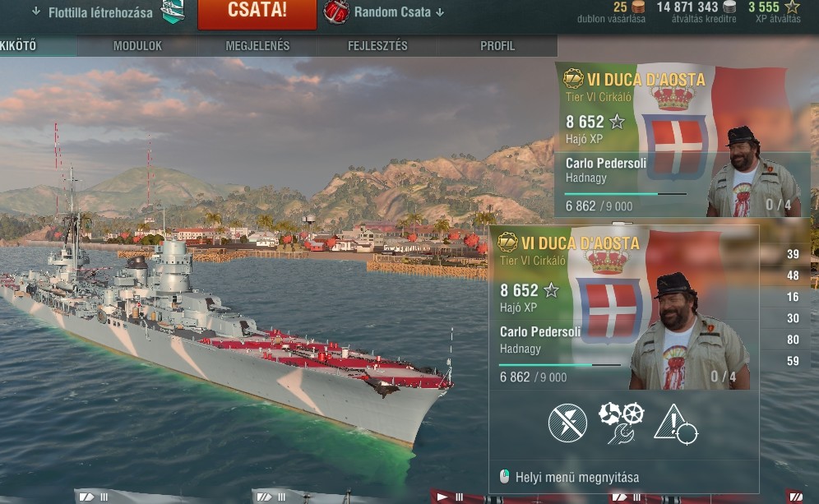Expand the Random Csata battle type dropdown
Image resolution: width=819 pixels, height=504 pixels.
point(399,12)
